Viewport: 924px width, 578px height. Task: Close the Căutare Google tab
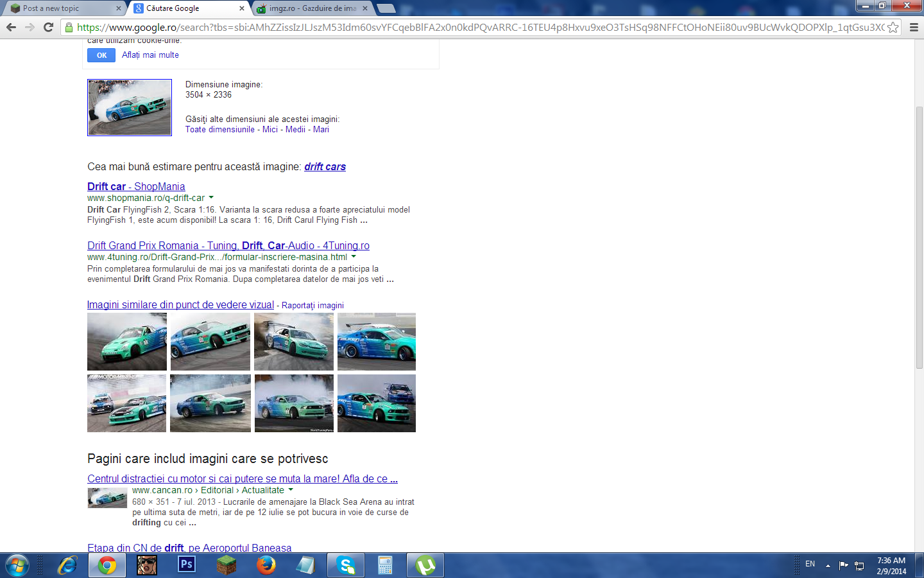pyautogui.click(x=242, y=8)
